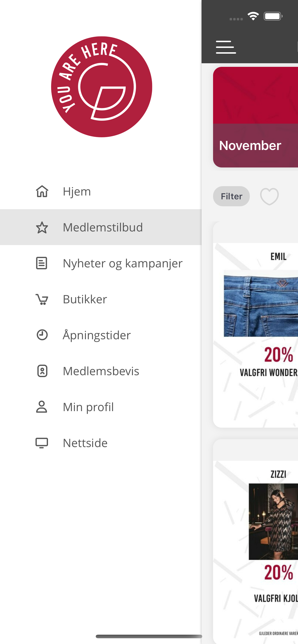The width and height of the screenshot is (298, 644).
Task: Tap the shopping cart icon for Butikker
Action: (x=42, y=299)
